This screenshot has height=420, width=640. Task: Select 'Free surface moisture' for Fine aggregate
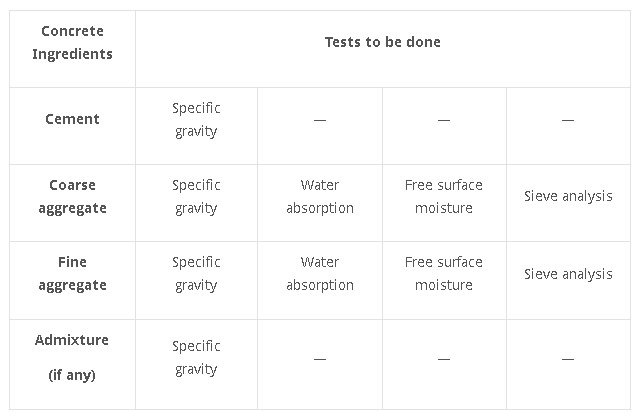coord(444,273)
